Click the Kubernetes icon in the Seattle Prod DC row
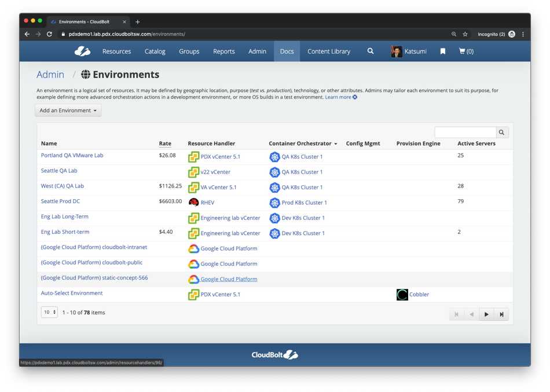 [274, 203]
